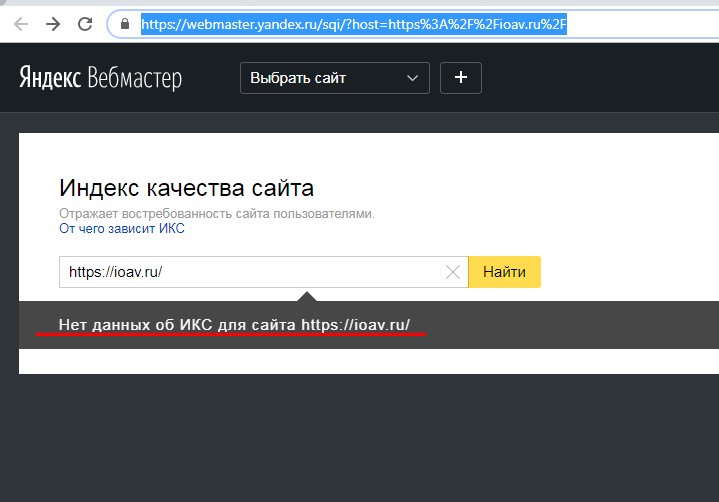Click the triangle pointer above the message bar

(x=308, y=296)
